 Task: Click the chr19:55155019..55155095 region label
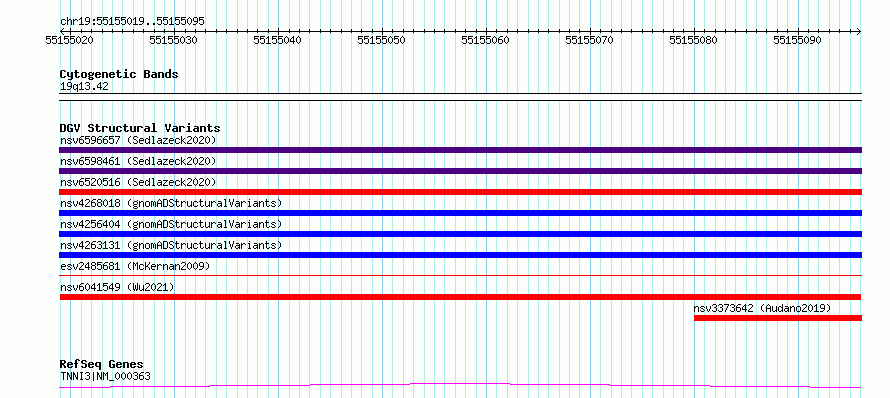click(x=132, y=22)
